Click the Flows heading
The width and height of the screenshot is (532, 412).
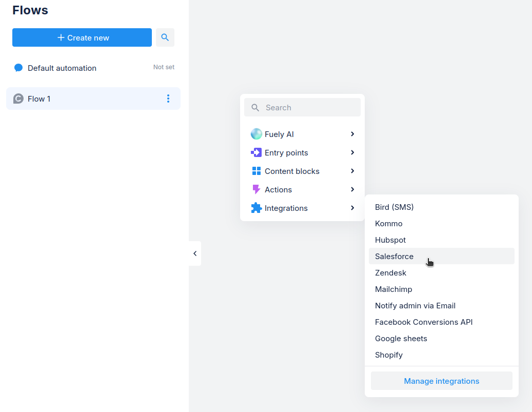(30, 10)
